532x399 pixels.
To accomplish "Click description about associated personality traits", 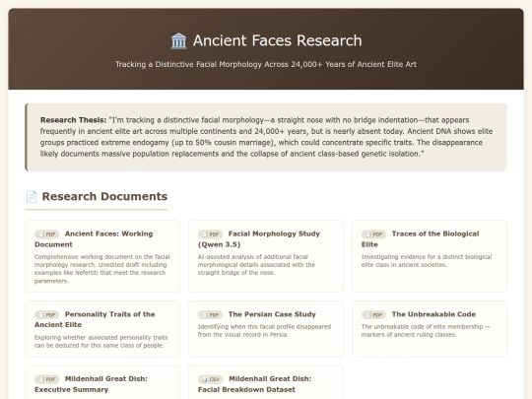I will (x=100, y=341).
